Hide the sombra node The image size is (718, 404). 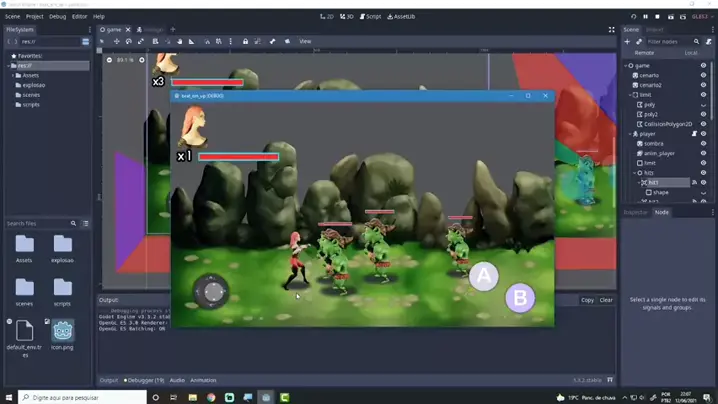[703, 143]
